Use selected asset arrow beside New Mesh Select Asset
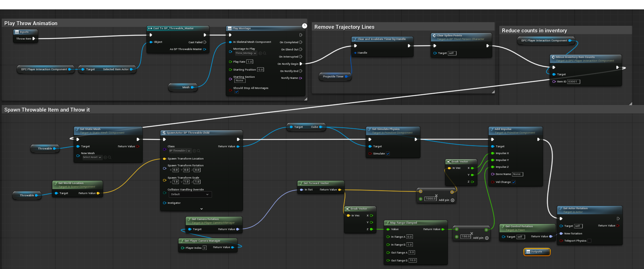 coord(105,157)
